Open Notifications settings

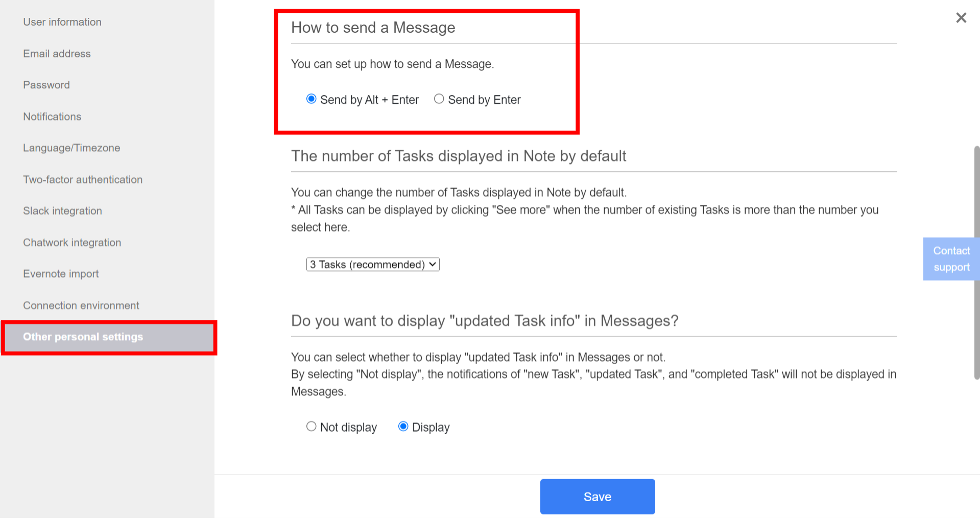pos(52,116)
